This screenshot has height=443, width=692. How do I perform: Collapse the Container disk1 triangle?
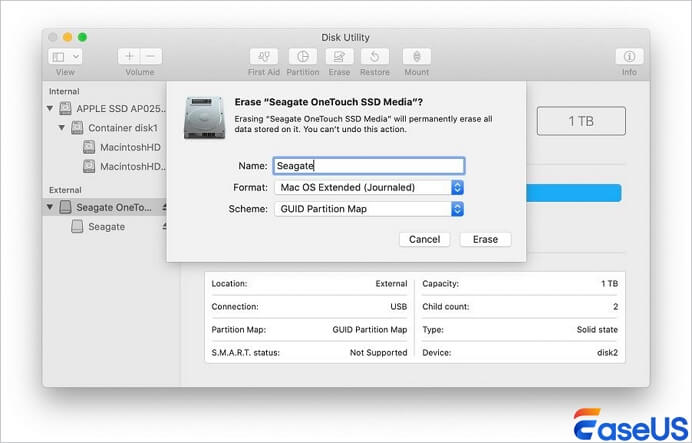[62, 128]
